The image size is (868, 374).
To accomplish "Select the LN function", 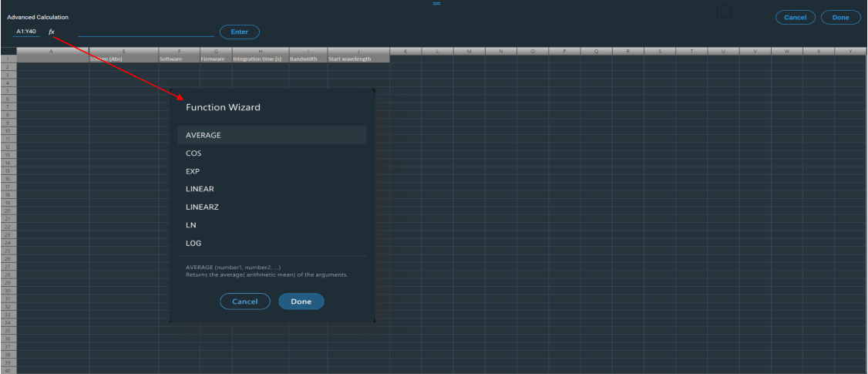I will point(271,225).
